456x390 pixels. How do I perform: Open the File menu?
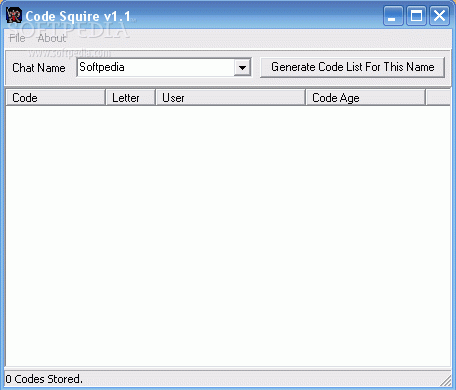point(17,38)
